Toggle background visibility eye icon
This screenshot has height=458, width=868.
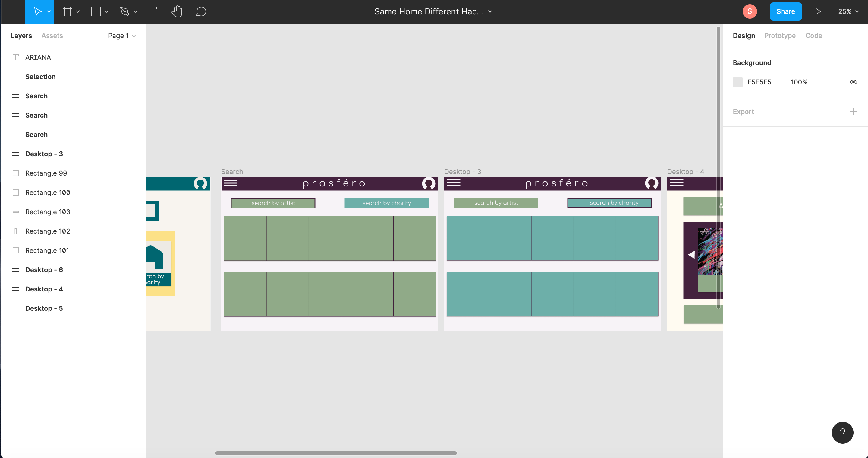click(x=853, y=82)
